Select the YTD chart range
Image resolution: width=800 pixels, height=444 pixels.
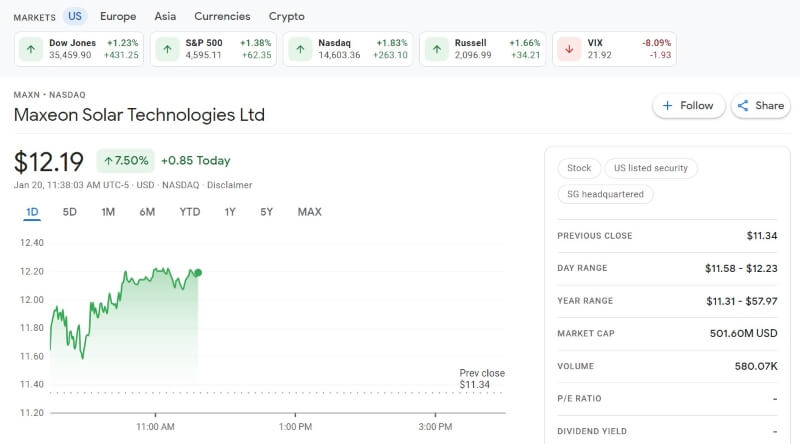coord(190,212)
